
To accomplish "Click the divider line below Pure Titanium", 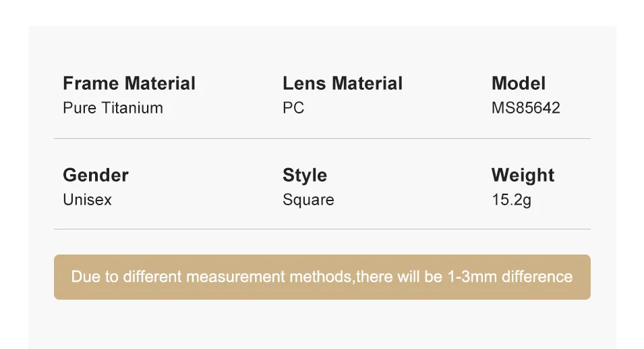I will 322,139.
